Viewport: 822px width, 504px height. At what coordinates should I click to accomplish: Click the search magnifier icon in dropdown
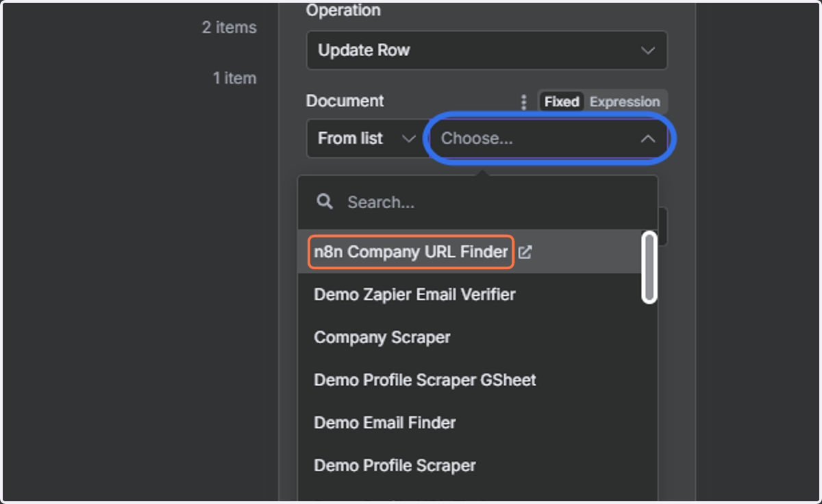(325, 201)
